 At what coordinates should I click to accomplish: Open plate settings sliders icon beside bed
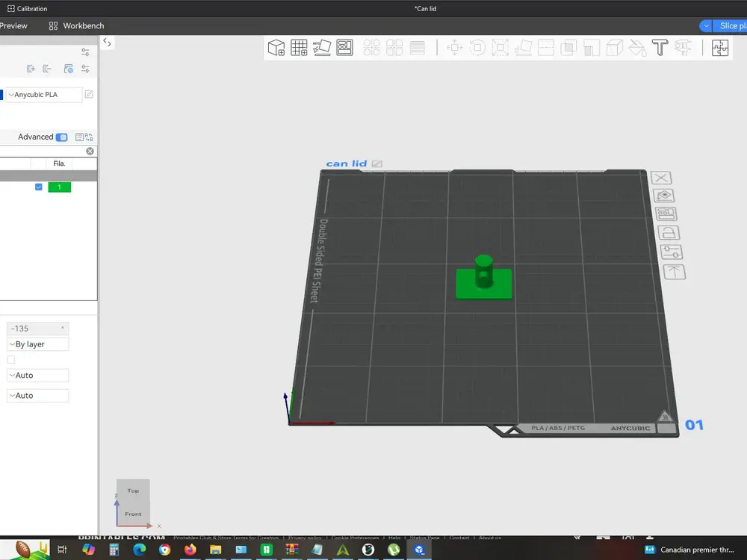(x=672, y=252)
